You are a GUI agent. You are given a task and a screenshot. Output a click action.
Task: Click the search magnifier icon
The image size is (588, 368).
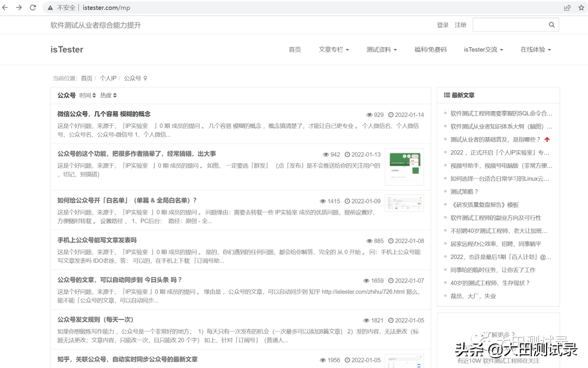[x=552, y=25]
